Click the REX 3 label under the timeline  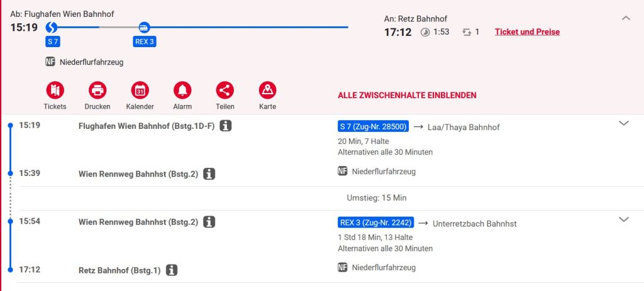pos(144,42)
